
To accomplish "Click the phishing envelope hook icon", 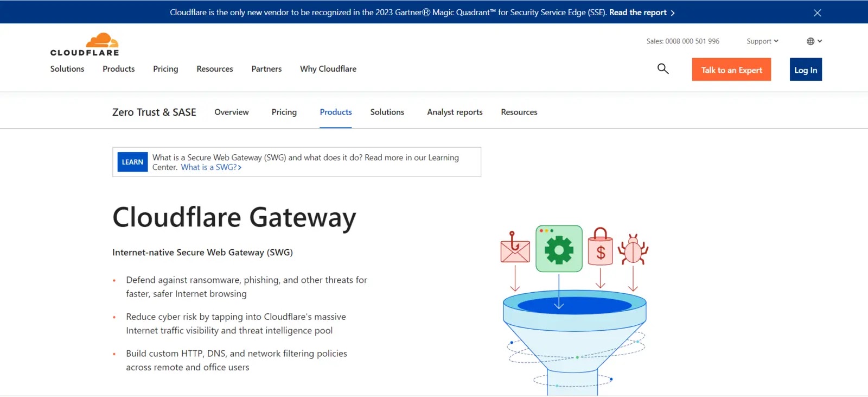I will [x=515, y=248].
